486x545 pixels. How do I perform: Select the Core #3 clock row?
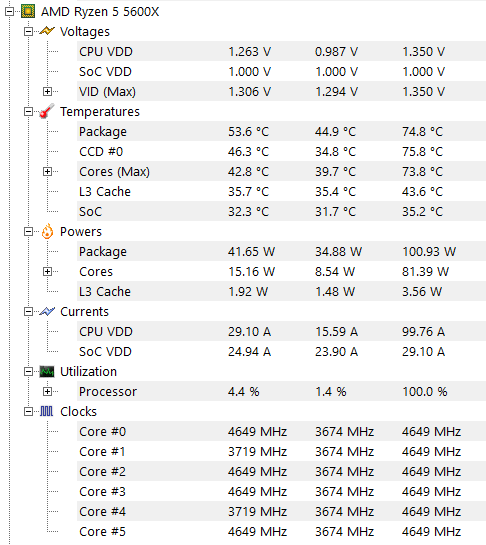(x=281, y=491)
